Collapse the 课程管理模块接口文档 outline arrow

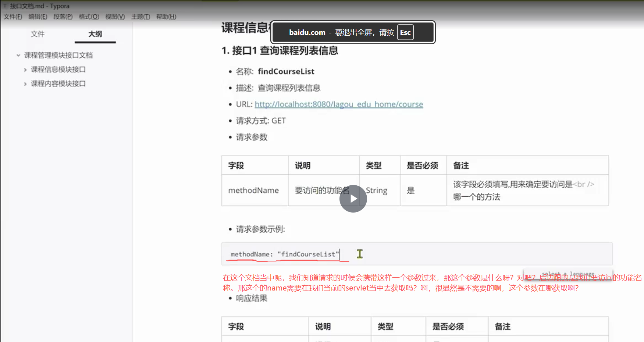[x=18, y=55]
